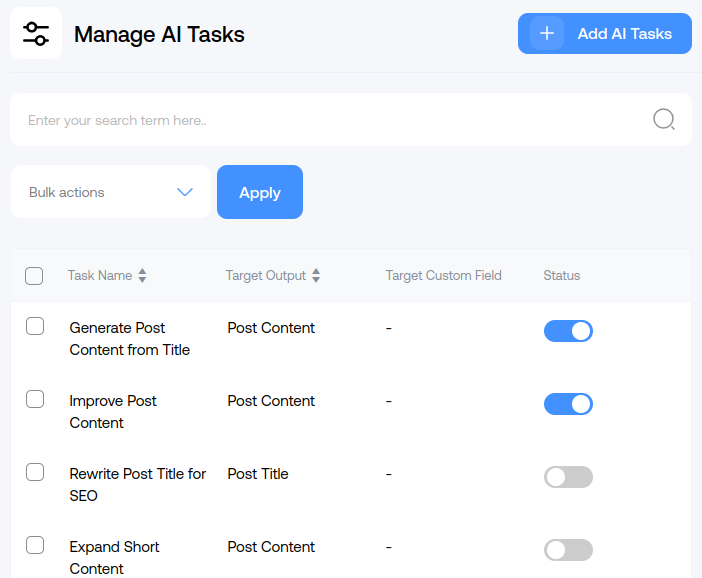
Task: Select the Rewrite Post Title for SEO checkbox
Action: point(35,472)
